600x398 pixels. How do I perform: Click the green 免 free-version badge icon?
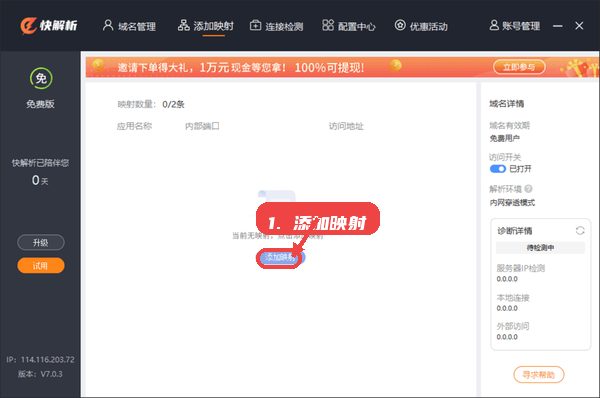pyautogui.click(x=41, y=78)
